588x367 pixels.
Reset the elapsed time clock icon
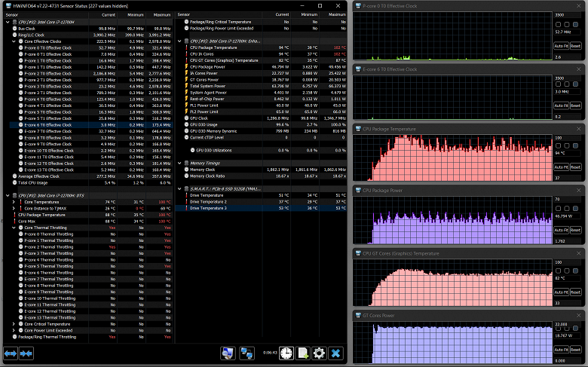[286, 353]
